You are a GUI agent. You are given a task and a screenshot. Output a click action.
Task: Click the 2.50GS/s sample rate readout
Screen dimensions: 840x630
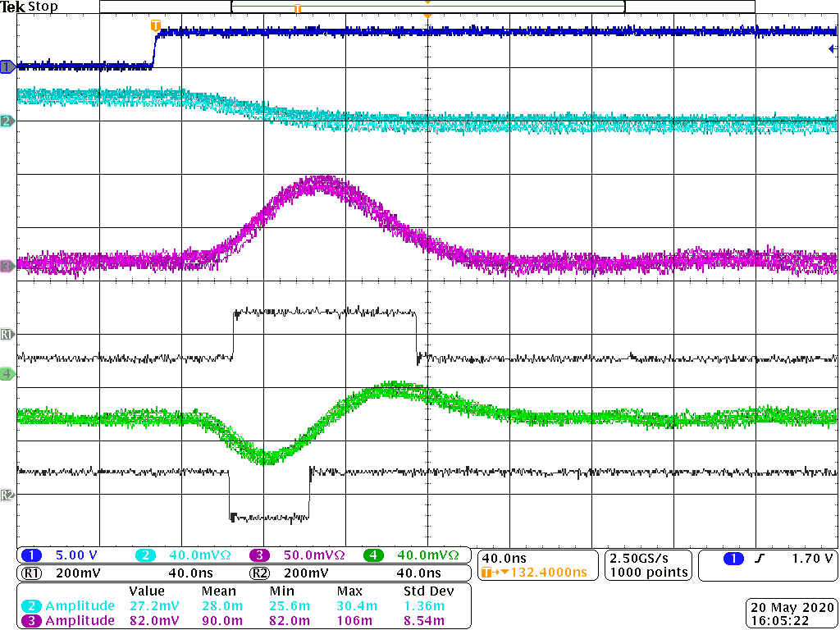639,559
